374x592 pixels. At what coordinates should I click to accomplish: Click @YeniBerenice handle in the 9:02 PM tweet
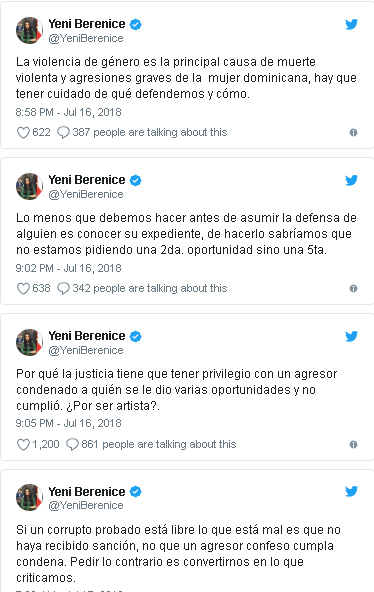click(86, 194)
